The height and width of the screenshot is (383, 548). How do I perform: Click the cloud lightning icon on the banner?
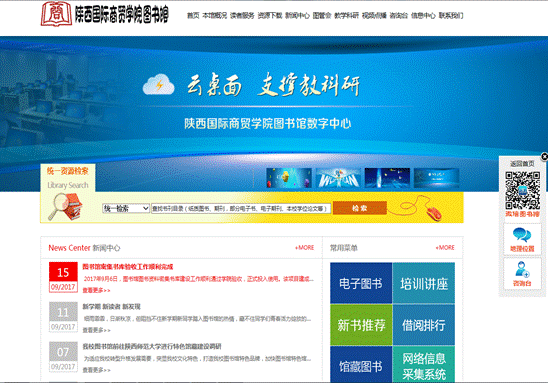(x=159, y=85)
